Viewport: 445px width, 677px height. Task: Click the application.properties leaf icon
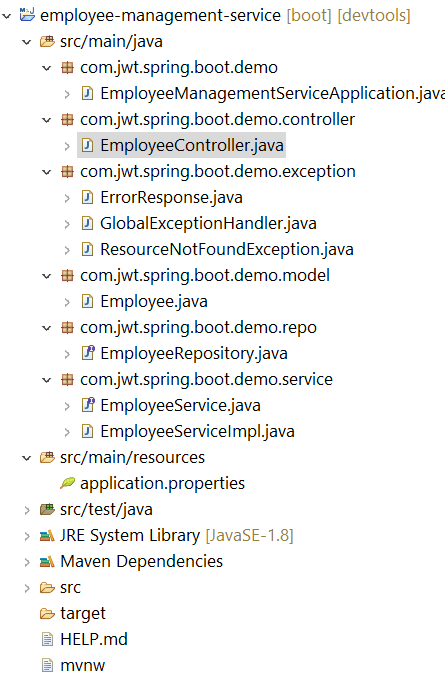click(x=67, y=483)
